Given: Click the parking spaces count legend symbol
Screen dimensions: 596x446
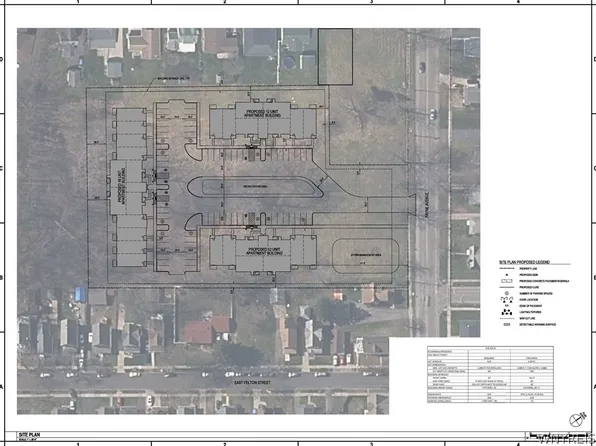Looking at the screenshot, I should pos(507,294).
